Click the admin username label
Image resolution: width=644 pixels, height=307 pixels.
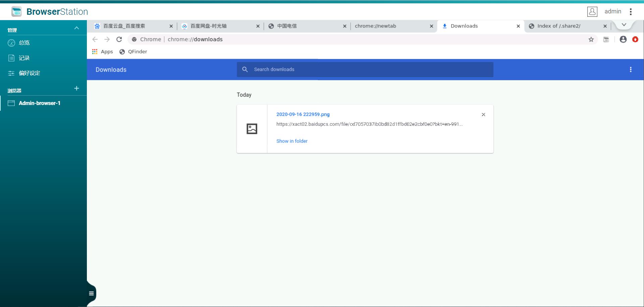[x=613, y=11]
